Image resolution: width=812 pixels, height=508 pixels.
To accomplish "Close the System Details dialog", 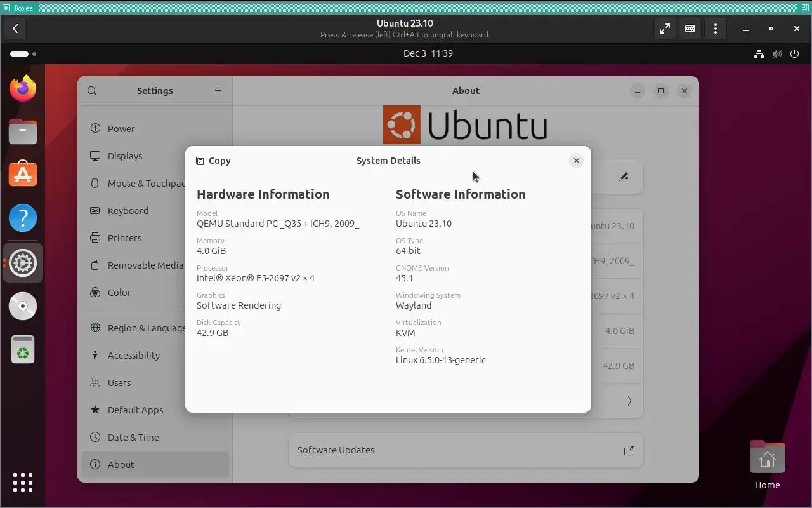I will tap(577, 161).
